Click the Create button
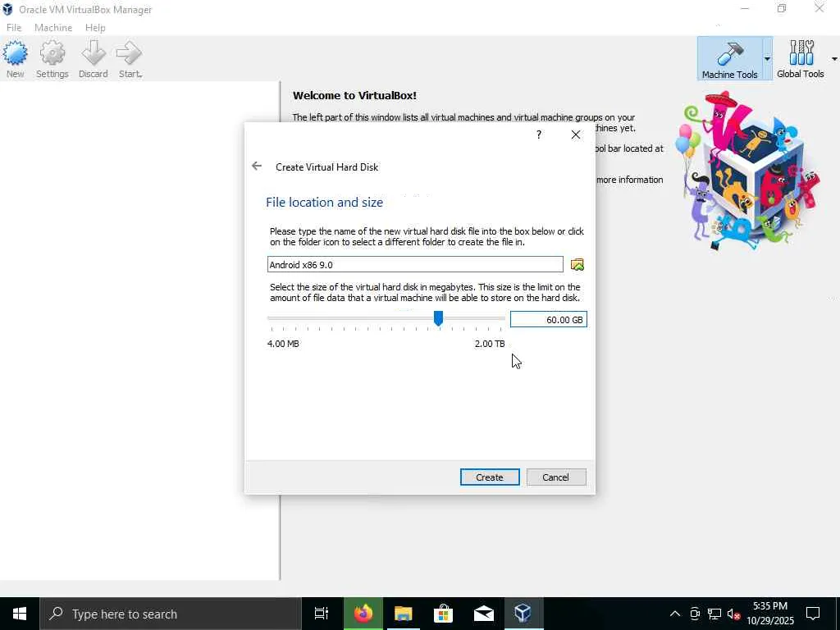The image size is (840, 630). pyautogui.click(x=490, y=477)
